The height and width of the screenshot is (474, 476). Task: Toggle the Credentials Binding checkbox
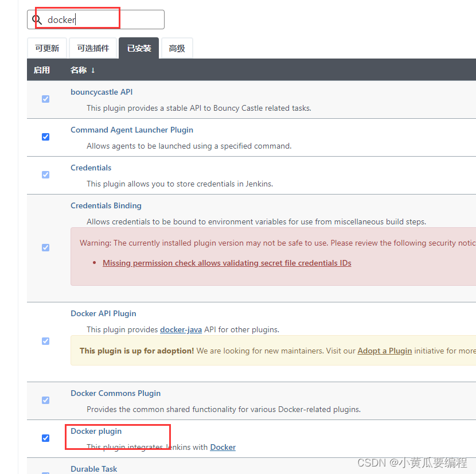click(x=45, y=248)
